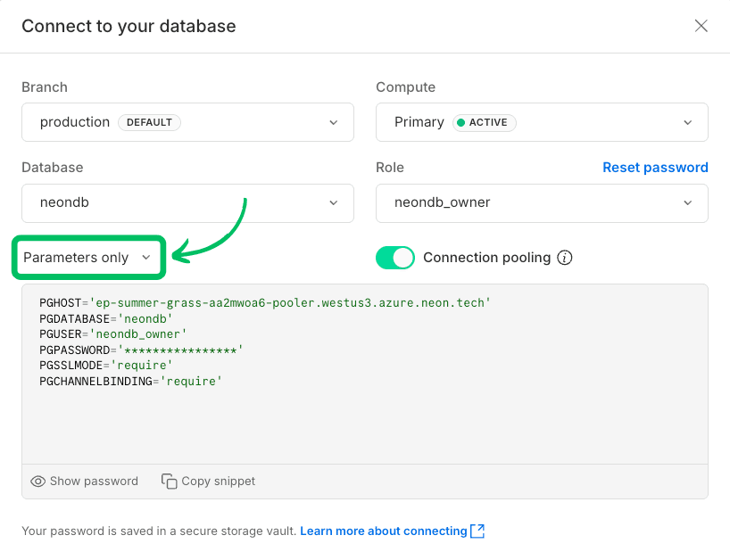Open Learn more about connecting
Viewport: 730px width, 560px height.
tap(382, 531)
